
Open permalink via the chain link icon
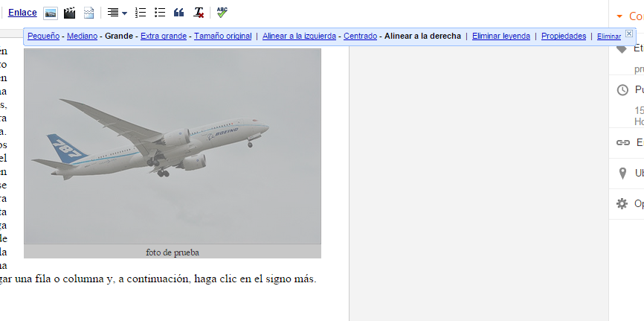(x=623, y=142)
